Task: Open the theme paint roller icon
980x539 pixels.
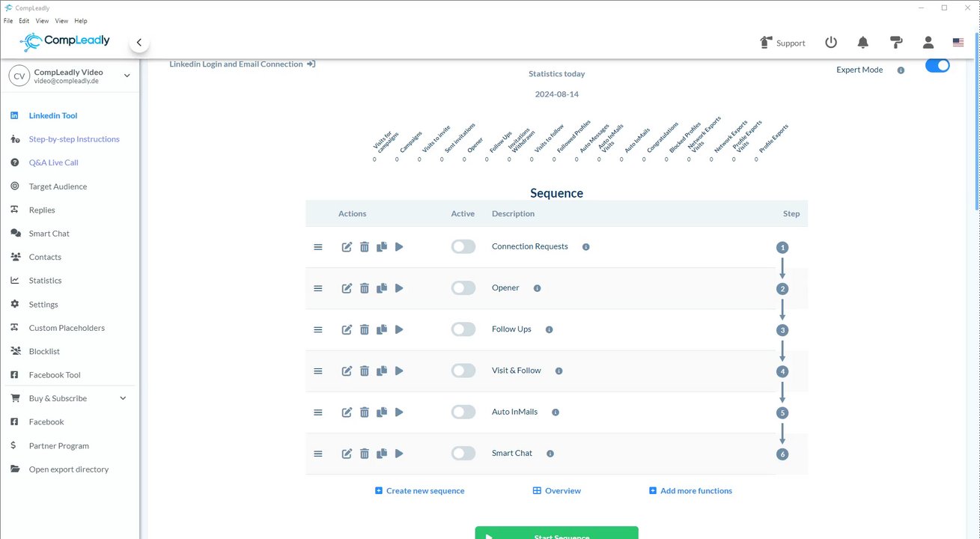Action: (895, 43)
